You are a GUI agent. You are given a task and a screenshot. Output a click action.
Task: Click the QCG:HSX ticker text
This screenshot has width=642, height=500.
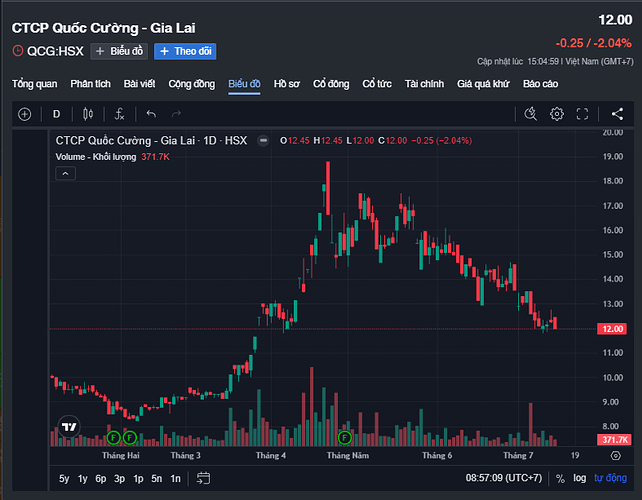[x=55, y=51]
